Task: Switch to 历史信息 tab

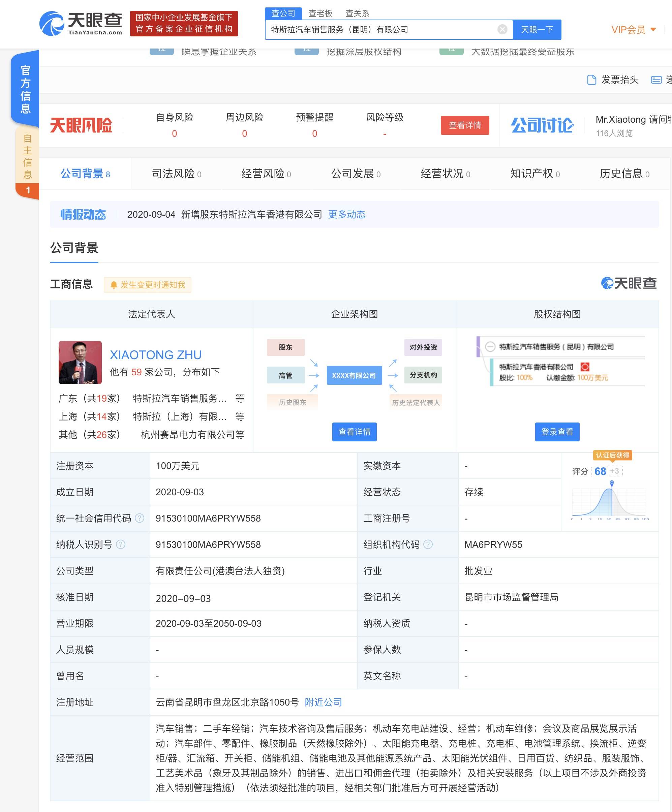Action: click(624, 174)
